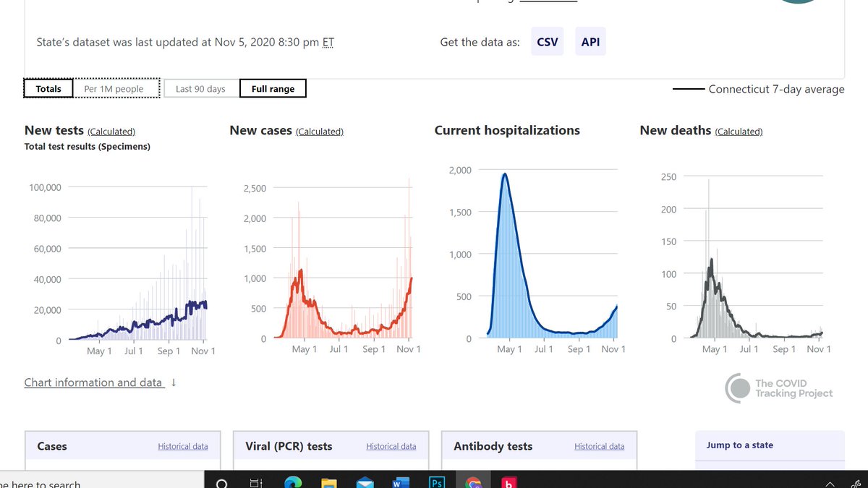The height and width of the screenshot is (488, 868).
Task: Open Calculated note beside New tests
Action: click(111, 132)
